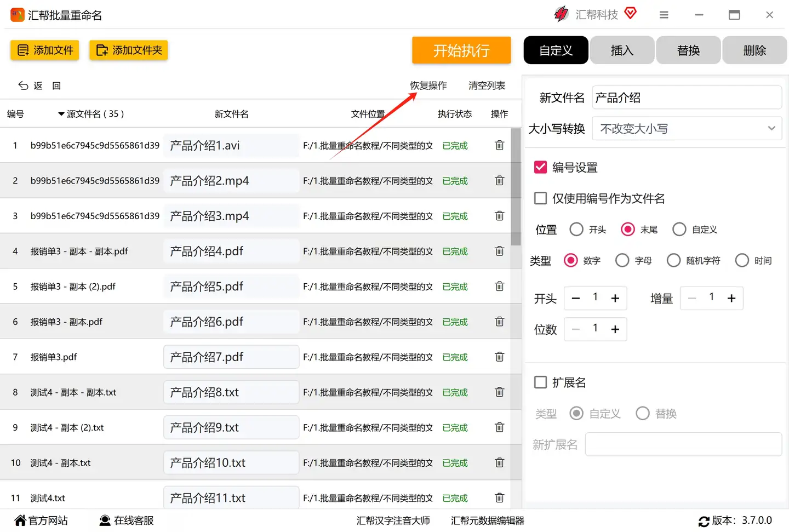Switch to 插入 tab
The width and height of the screenshot is (789, 532).
[x=622, y=50]
